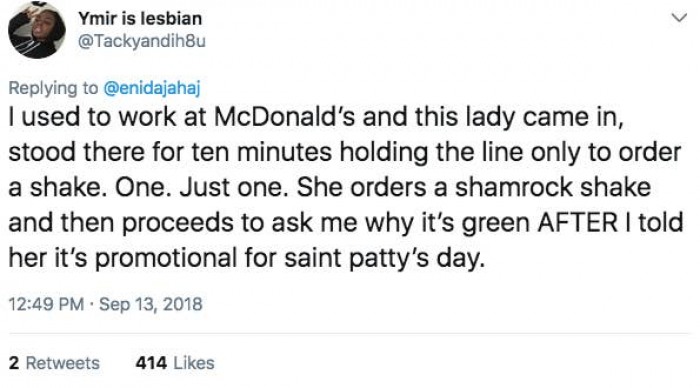Image resolution: width=700 pixels, height=388 pixels.
Task: Open the author's profile avatar photo
Action: click(x=37, y=29)
